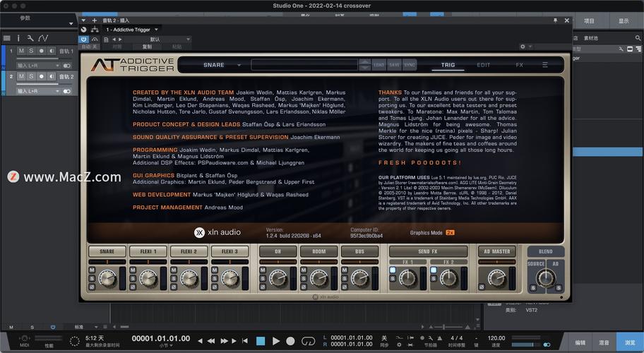
Task: Start playback with the play button
Action: [276, 341]
